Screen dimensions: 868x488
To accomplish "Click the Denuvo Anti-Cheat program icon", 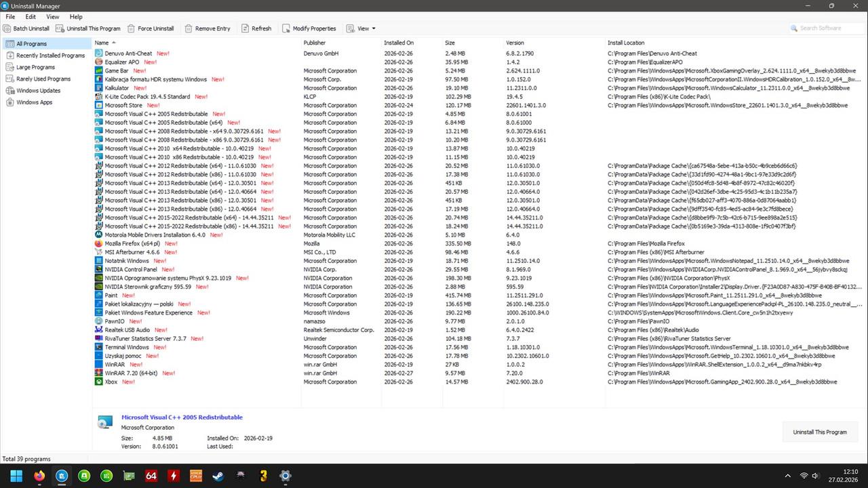I will point(98,53).
